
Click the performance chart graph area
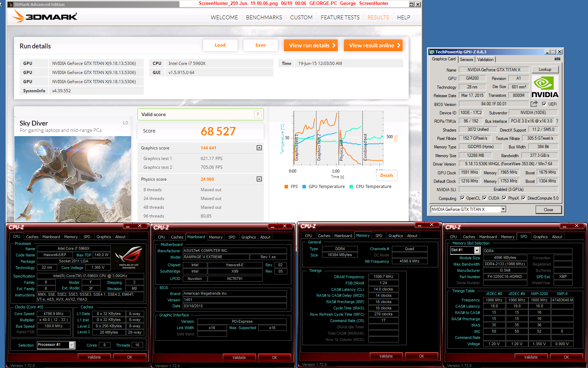coord(338,138)
